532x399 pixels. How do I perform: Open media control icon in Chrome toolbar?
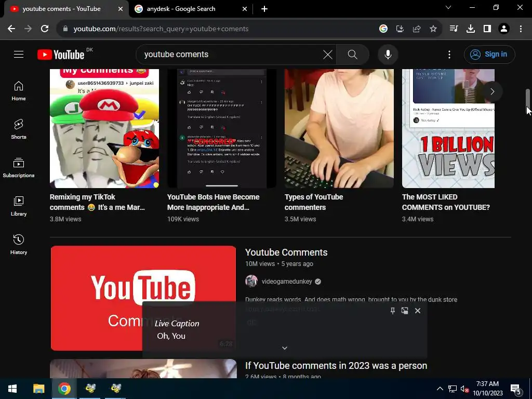click(454, 29)
